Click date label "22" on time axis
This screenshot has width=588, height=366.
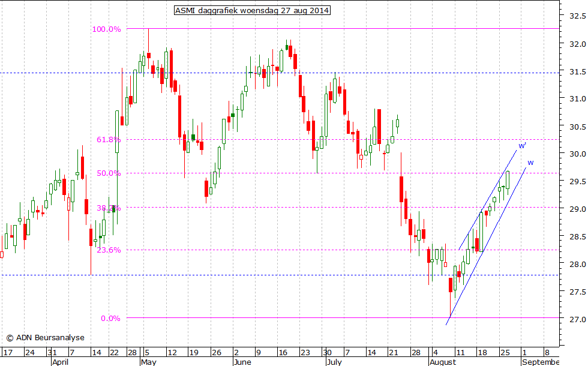(114, 353)
